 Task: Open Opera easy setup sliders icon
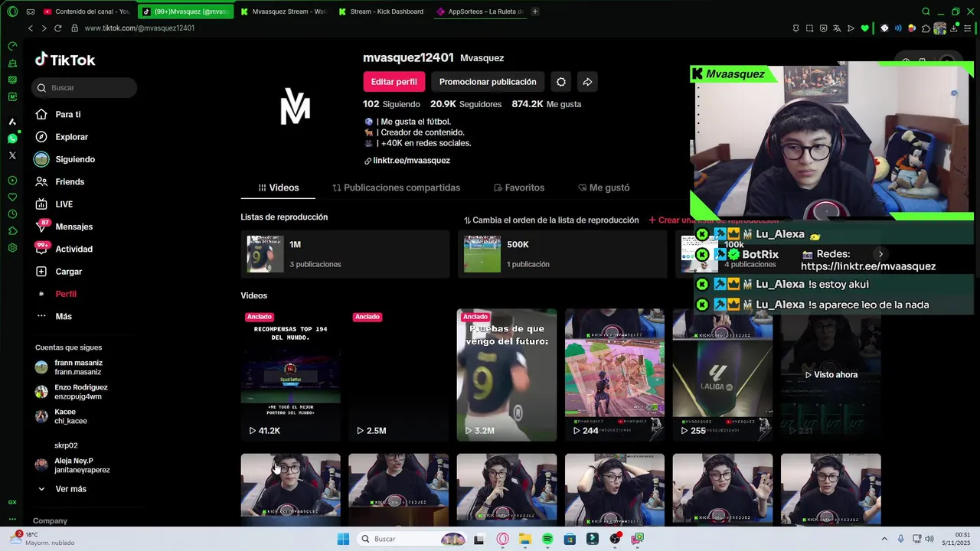tap(967, 28)
